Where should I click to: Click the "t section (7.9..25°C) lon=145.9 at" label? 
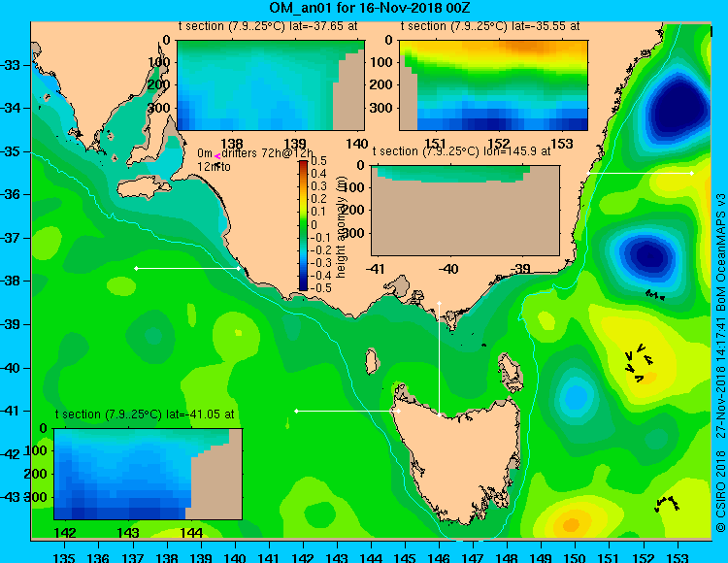coord(461,151)
